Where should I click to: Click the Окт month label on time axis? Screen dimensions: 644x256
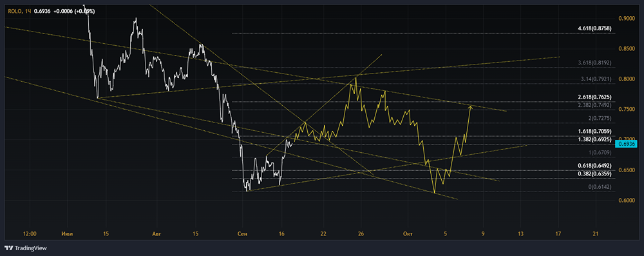coord(408,234)
